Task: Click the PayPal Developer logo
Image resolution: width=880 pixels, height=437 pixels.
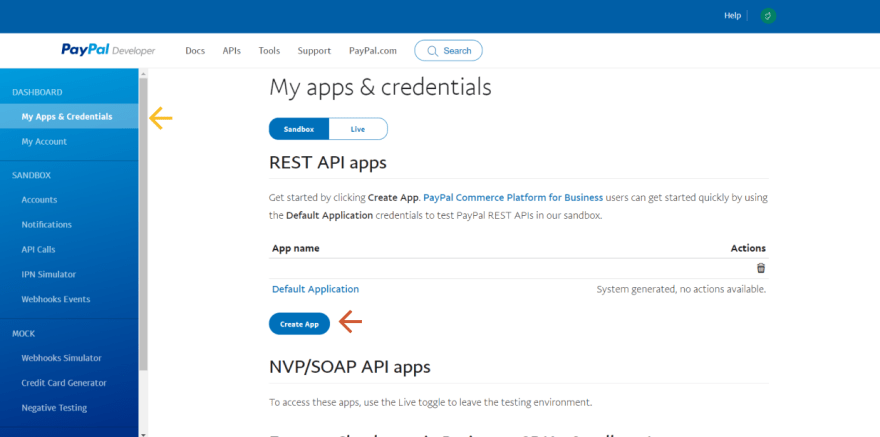Action: pos(108,50)
